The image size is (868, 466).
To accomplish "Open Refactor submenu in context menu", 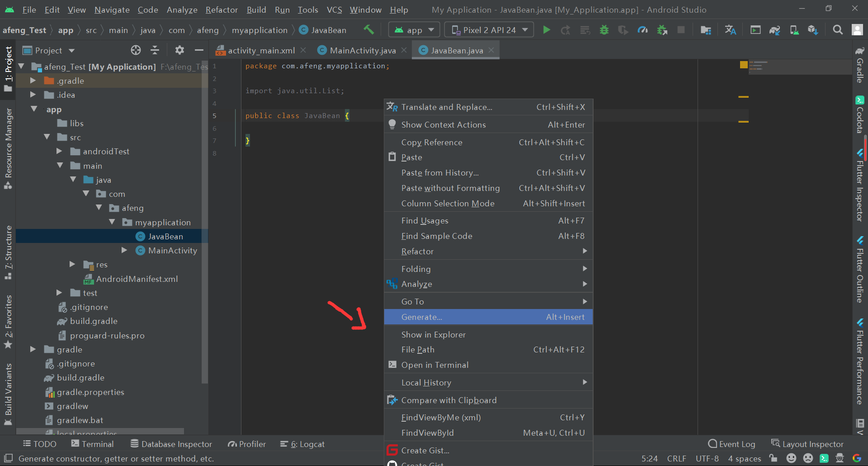I will [x=488, y=252].
